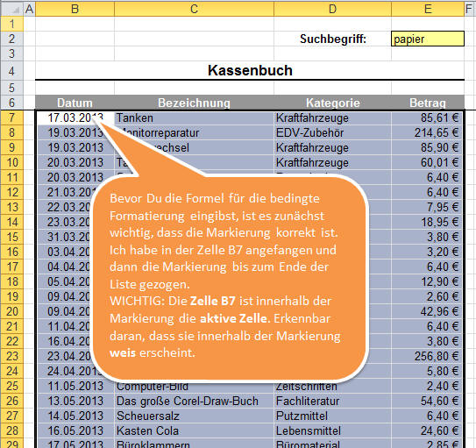The height and width of the screenshot is (448, 476).
Task: Click the Suchbegriff input cell containing papier
Action: tap(428, 39)
